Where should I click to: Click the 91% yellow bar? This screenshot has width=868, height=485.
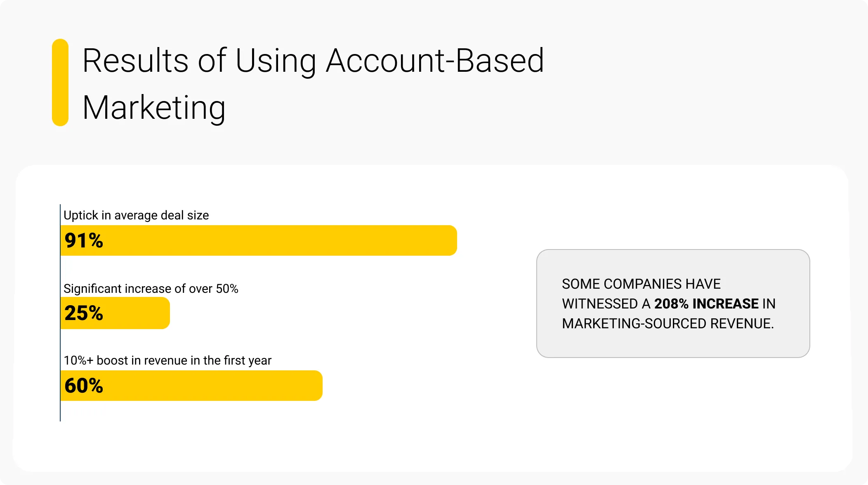coord(259,240)
